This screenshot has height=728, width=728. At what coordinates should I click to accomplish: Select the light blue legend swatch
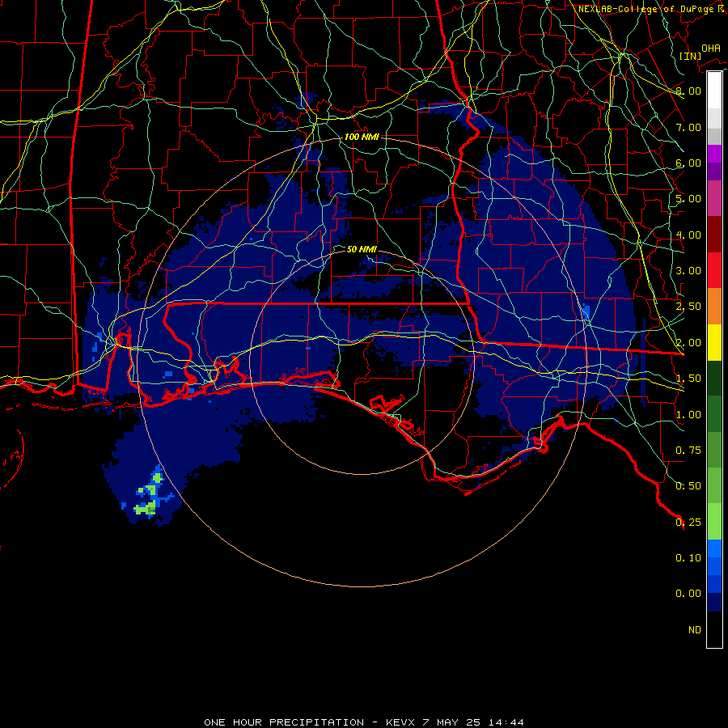click(x=714, y=548)
